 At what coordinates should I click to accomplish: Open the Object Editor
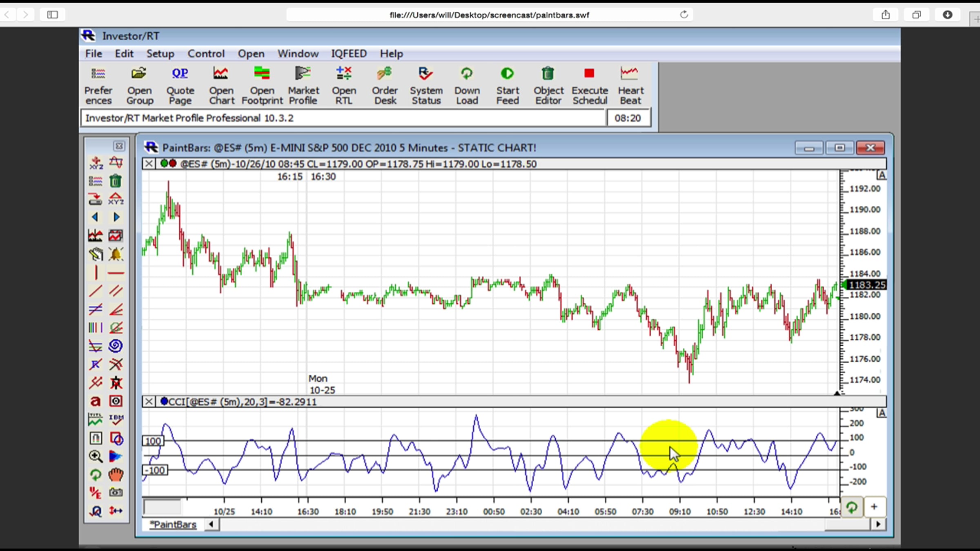[x=548, y=85]
